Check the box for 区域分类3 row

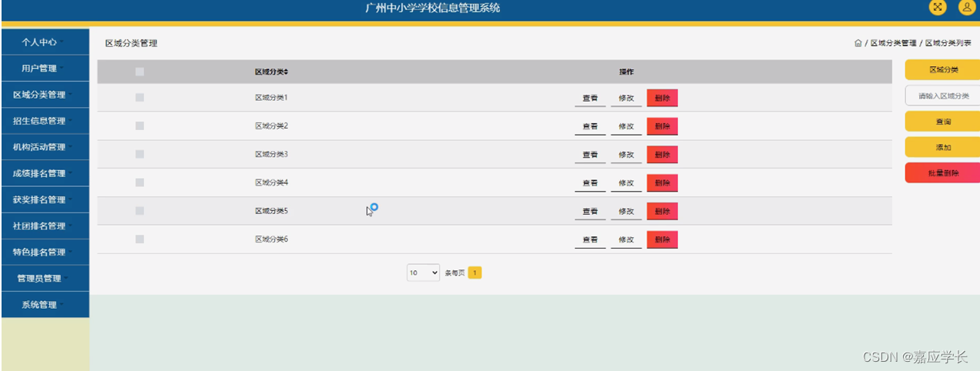tap(139, 154)
